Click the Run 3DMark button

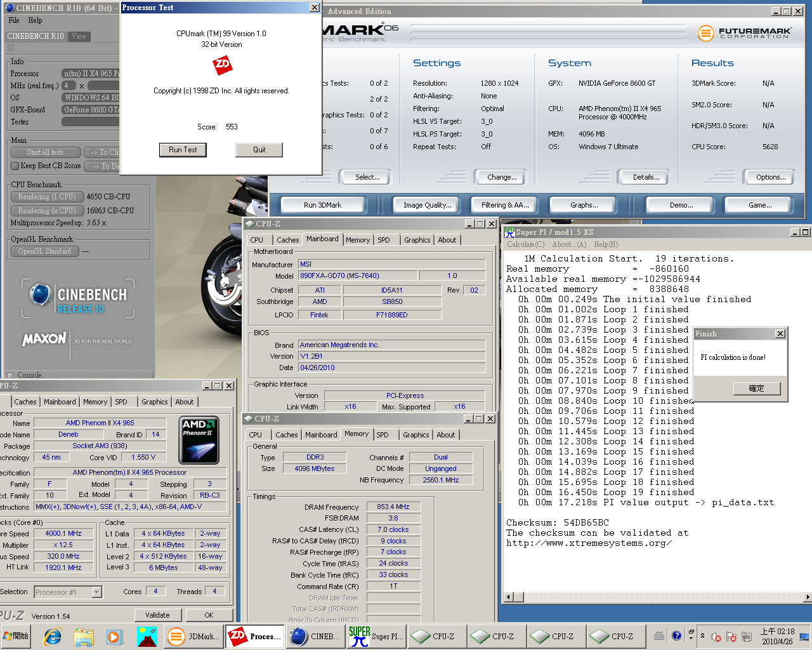(x=323, y=205)
